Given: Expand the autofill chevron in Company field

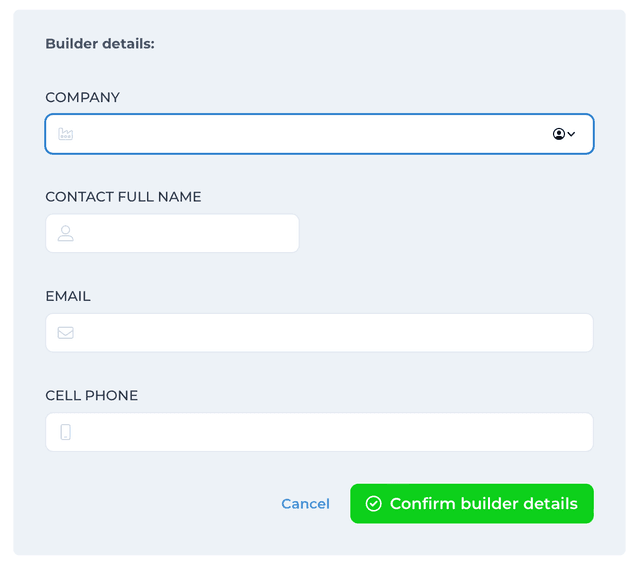Looking at the screenshot, I should point(571,134).
